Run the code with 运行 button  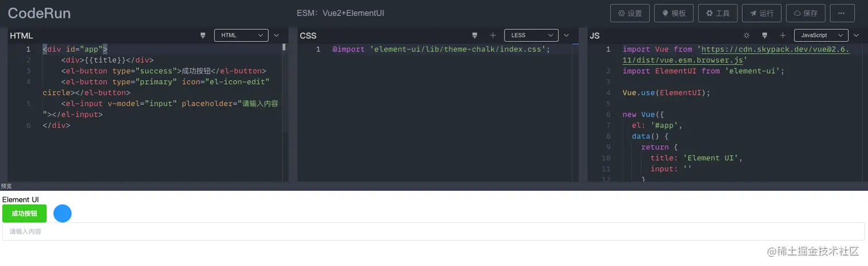click(x=762, y=13)
